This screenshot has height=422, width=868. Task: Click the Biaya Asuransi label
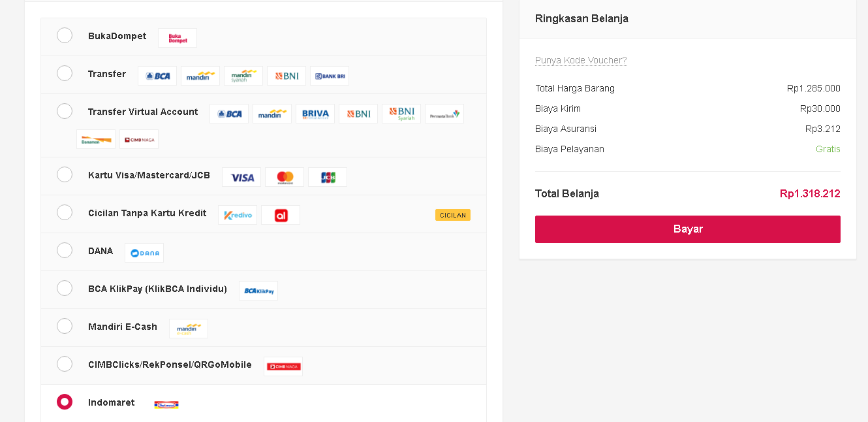(x=566, y=129)
